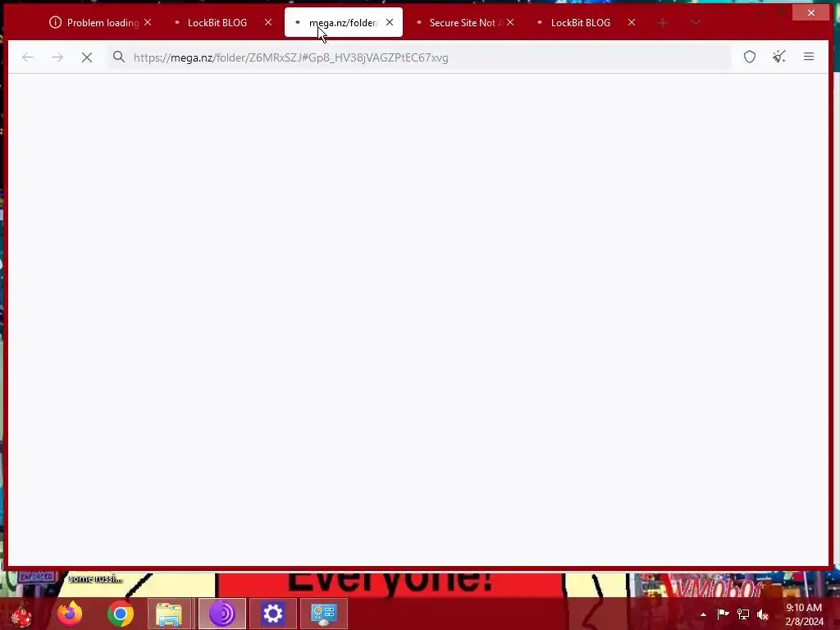Viewport: 840px width, 630px height.
Task: Open the gear settings taskbar app
Action: [272, 614]
